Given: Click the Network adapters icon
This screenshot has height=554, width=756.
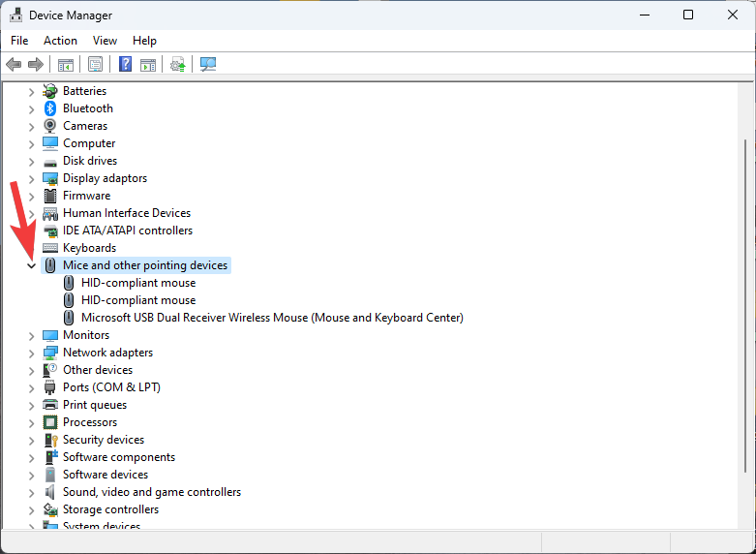Looking at the screenshot, I should 50,353.
